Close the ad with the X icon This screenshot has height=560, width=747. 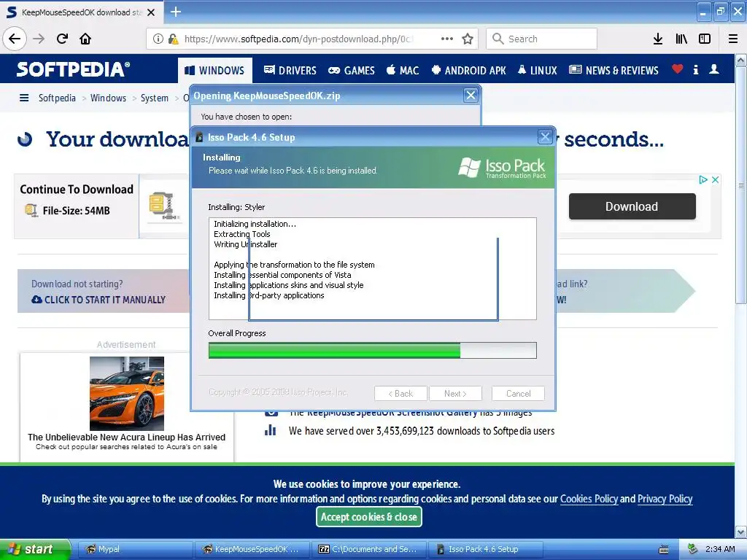click(x=715, y=179)
